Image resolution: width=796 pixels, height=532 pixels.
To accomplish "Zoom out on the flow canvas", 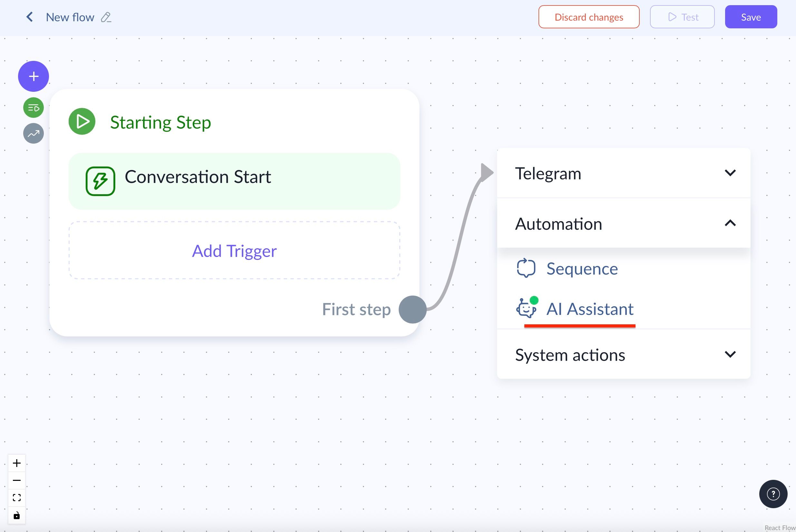I will pos(17,480).
